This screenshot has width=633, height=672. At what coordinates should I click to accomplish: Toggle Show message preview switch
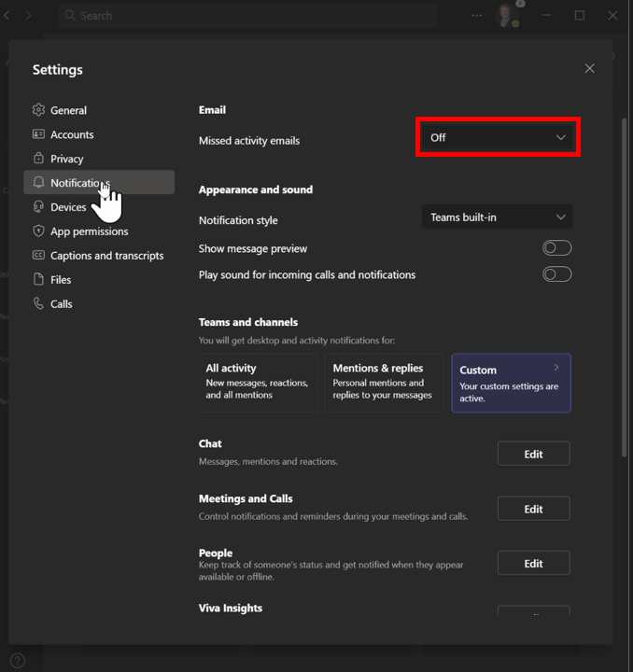[x=556, y=248]
